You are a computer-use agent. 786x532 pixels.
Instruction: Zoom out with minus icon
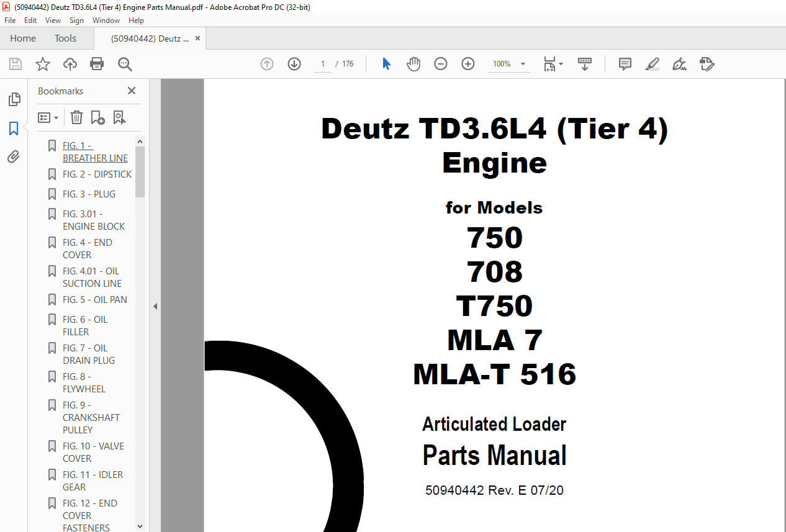coord(441,64)
